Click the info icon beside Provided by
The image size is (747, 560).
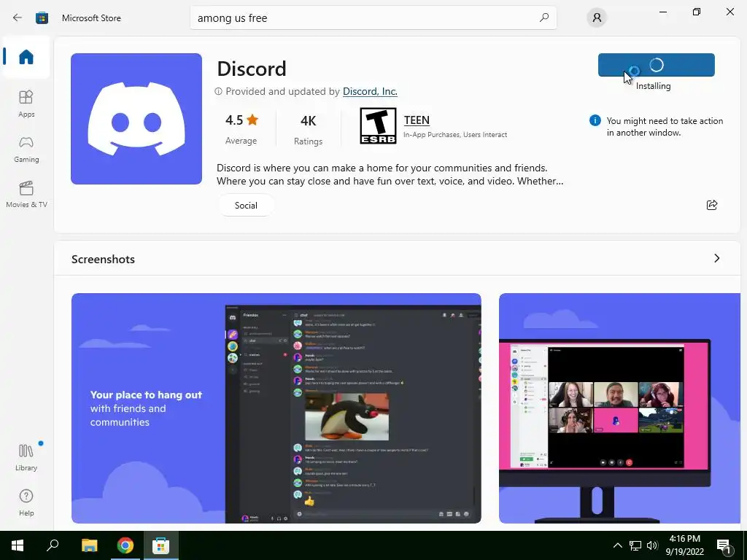(218, 91)
